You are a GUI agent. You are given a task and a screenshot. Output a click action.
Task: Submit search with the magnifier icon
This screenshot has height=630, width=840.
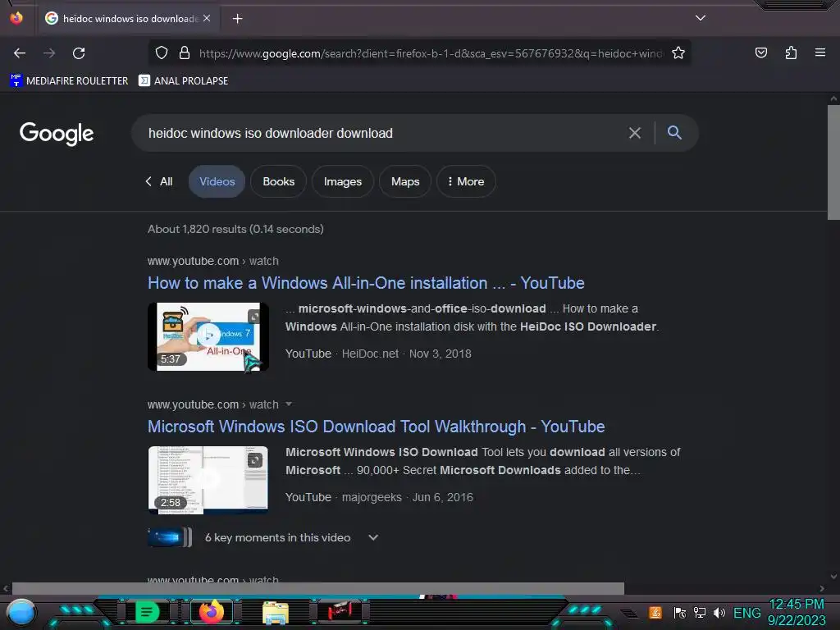pyautogui.click(x=674, y=132)
